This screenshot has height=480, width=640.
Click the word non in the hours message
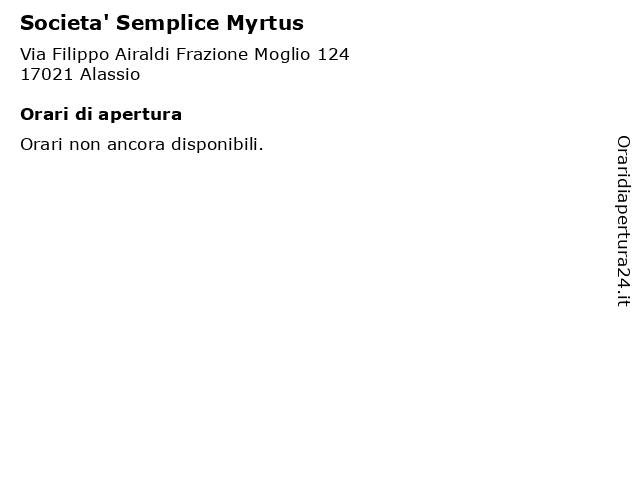(85, 145)
